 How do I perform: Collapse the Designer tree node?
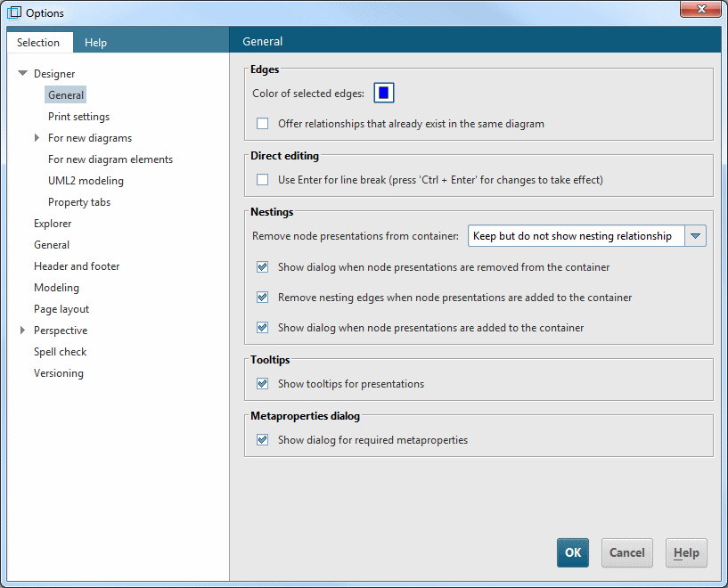tap(22, 73)
